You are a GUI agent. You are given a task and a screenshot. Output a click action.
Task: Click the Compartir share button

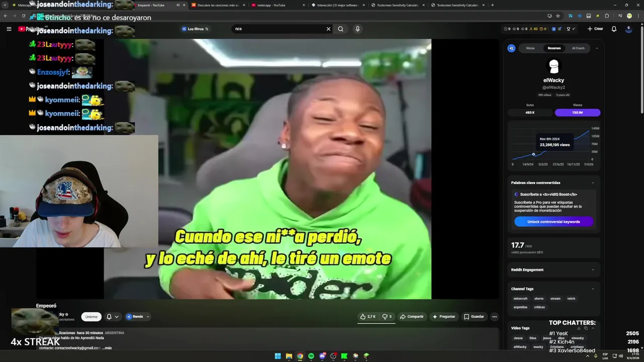click(412, 317)
